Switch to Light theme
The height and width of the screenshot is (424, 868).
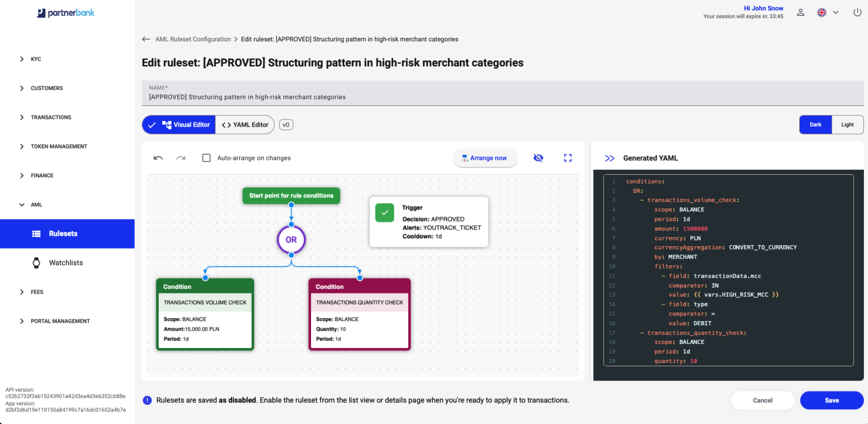tap(847, 125)
